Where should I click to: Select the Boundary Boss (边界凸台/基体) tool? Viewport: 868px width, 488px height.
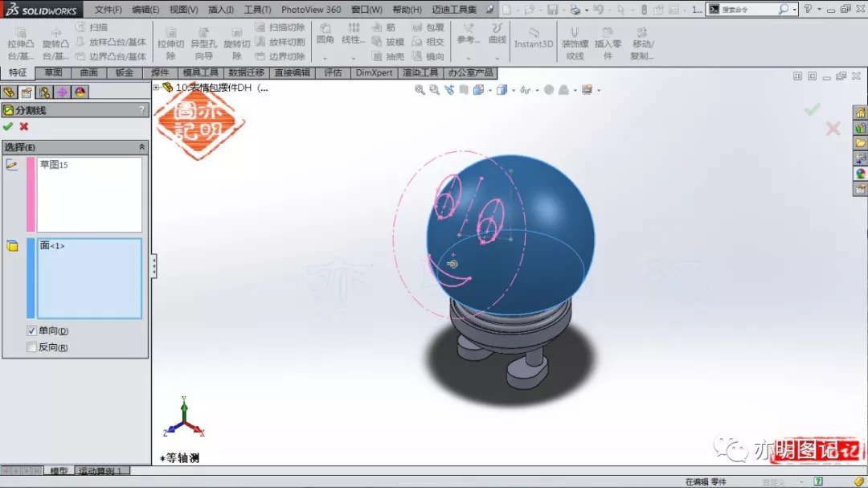[111, 56]
